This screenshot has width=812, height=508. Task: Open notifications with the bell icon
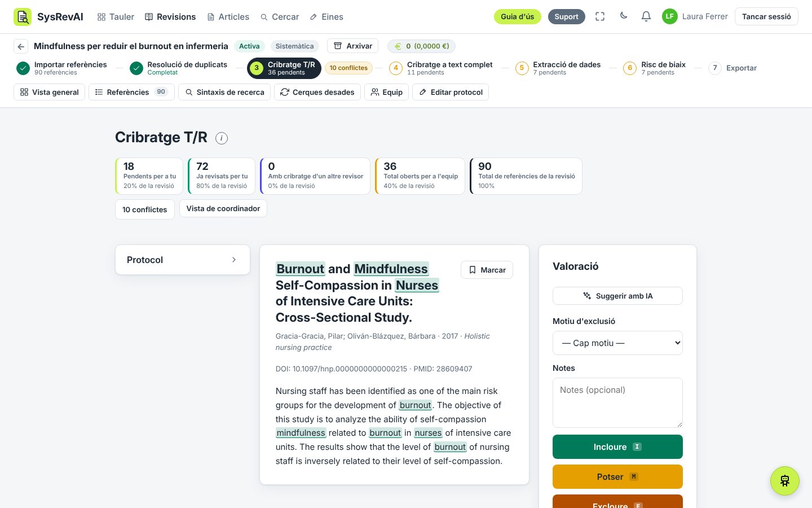click(x=646, y=17)
